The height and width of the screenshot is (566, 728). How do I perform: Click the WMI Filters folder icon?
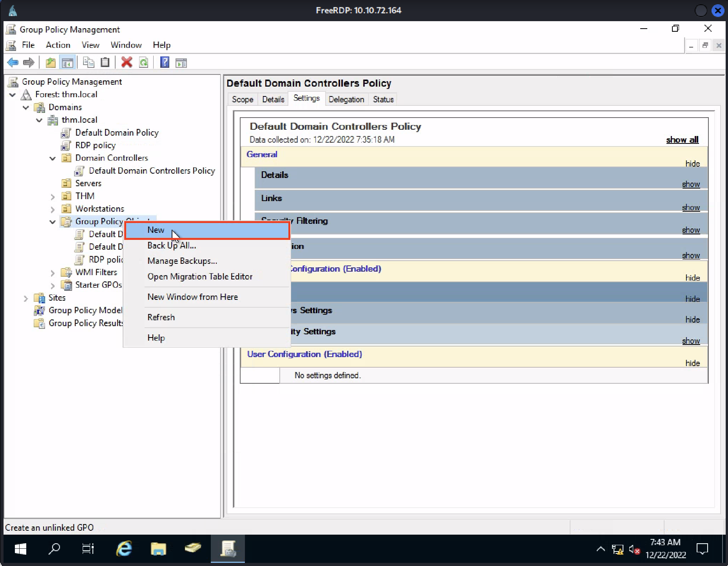[x=66, y=272]
